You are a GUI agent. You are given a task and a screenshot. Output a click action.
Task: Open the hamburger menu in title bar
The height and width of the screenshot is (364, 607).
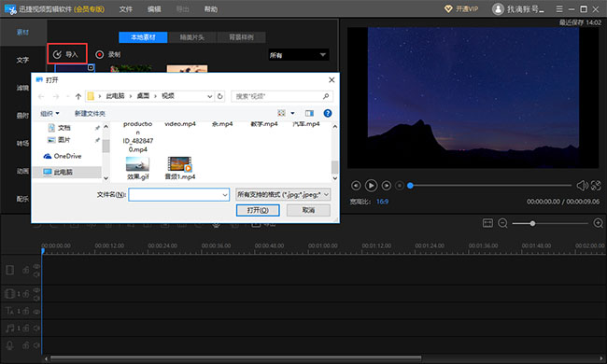click(559, 9)
